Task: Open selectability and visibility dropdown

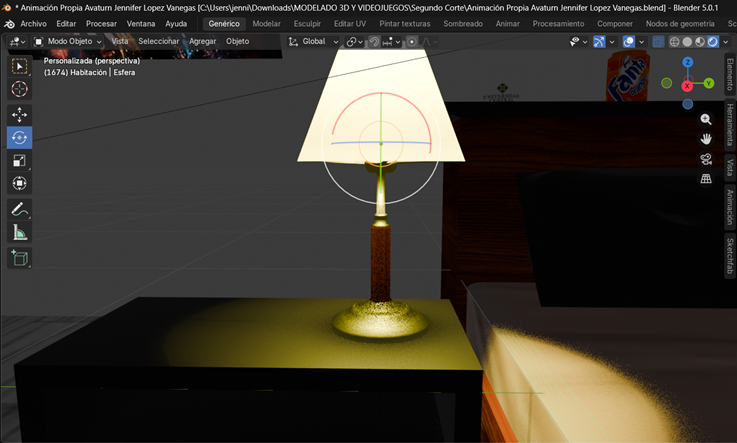Action: [578, 42]
